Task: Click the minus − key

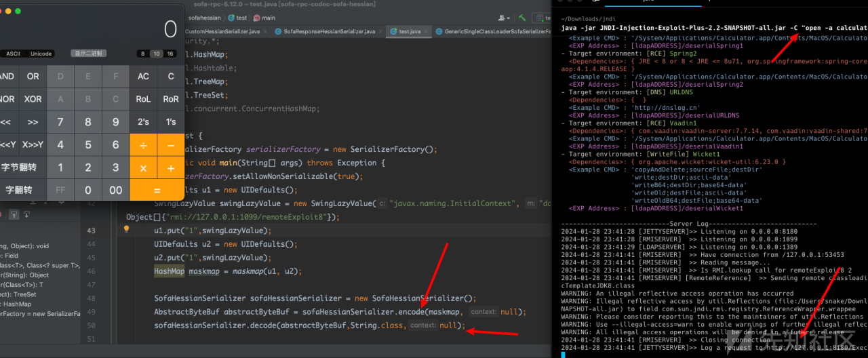Action: 171,144
